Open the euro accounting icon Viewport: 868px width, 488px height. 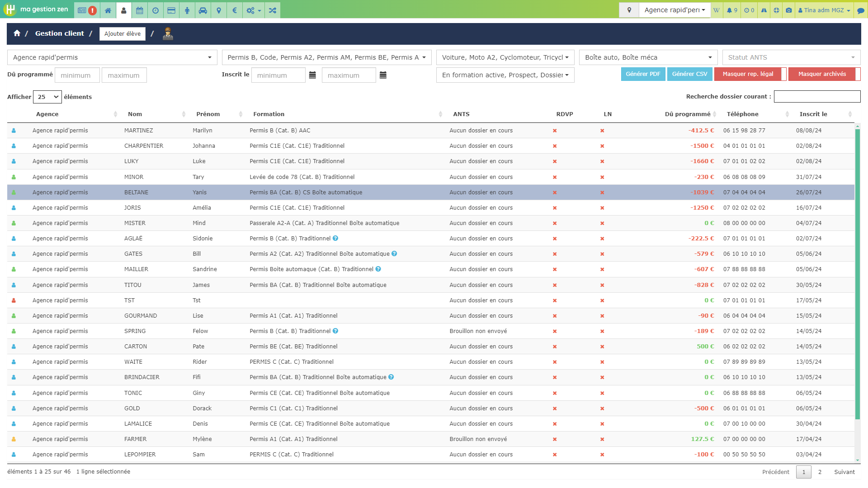pos(235,10)
